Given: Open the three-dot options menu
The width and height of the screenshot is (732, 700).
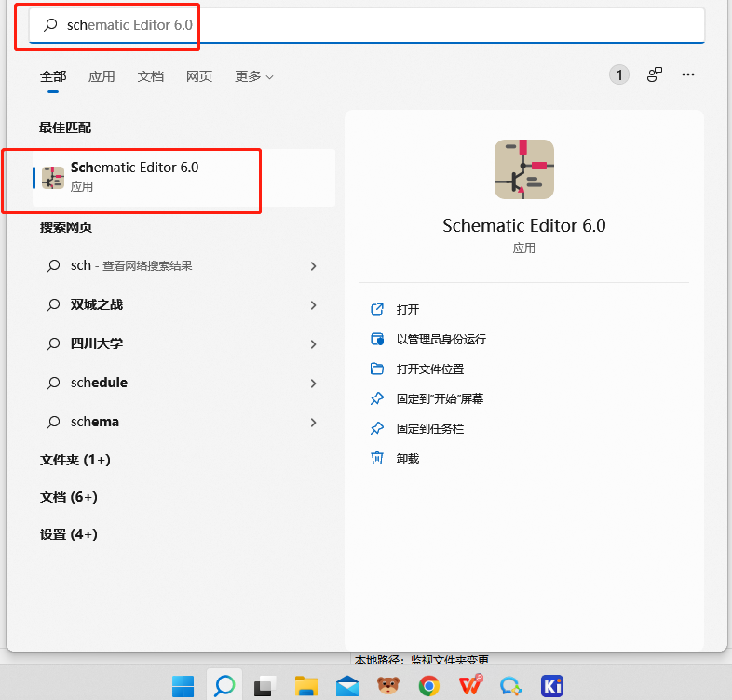Looking at the screenshot, I should 687,74.
